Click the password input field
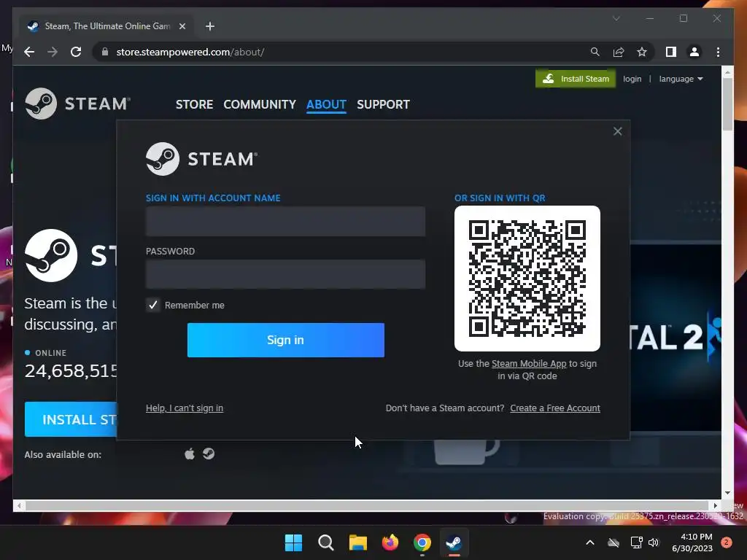 pos(285,274)
